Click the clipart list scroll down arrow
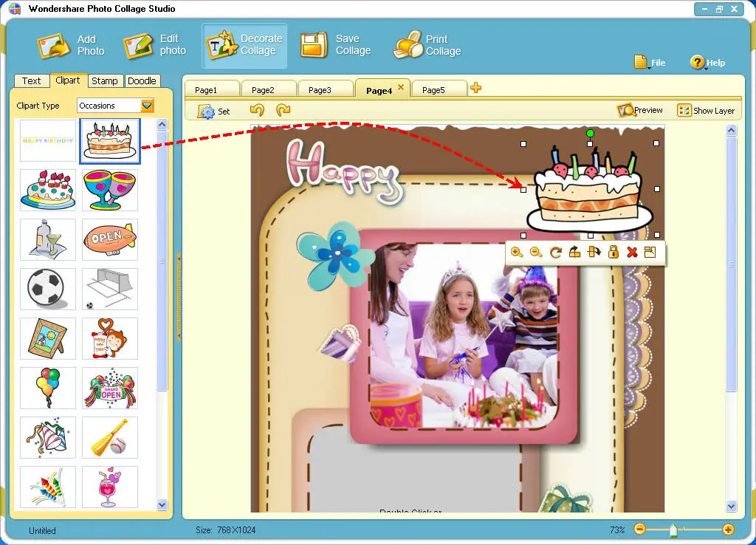 tap(162, 505)
